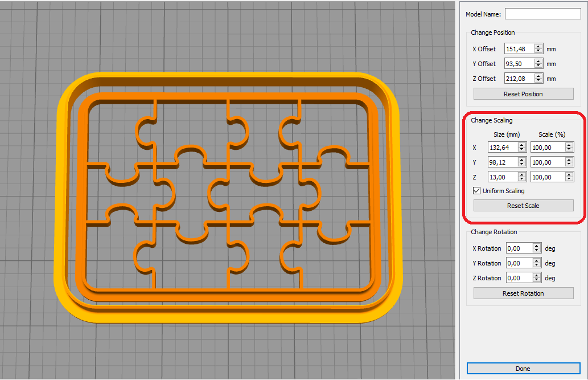
Task: Click the X Scale percent field
Action: click(548, 148)
